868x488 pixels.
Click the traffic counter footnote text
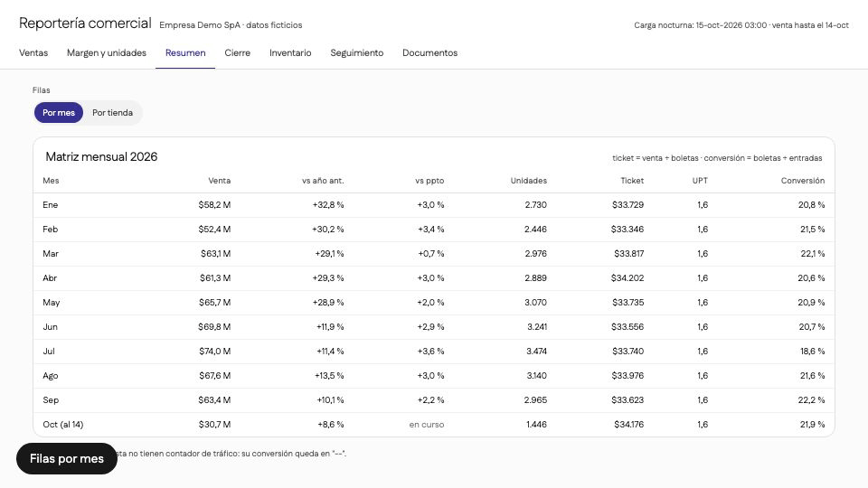pos(231,454)
